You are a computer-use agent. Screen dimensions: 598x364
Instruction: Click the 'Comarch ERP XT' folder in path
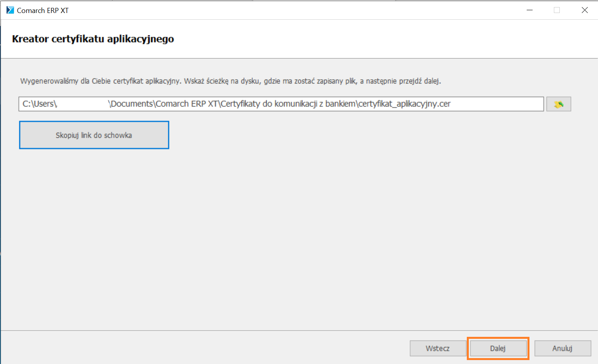(187, 104)
